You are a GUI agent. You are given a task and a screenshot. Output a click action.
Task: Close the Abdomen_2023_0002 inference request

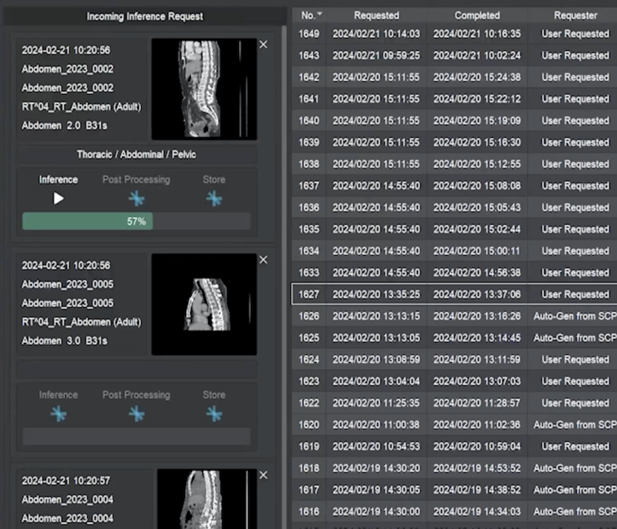263,45
